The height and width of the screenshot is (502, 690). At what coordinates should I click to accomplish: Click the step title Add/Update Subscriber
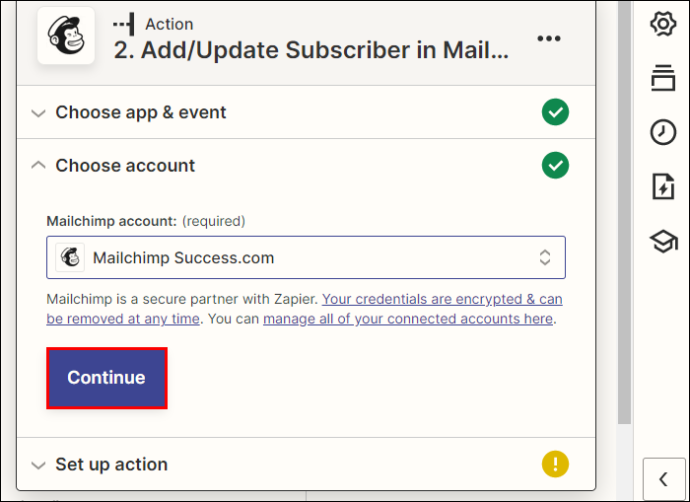tap(311, 50)
